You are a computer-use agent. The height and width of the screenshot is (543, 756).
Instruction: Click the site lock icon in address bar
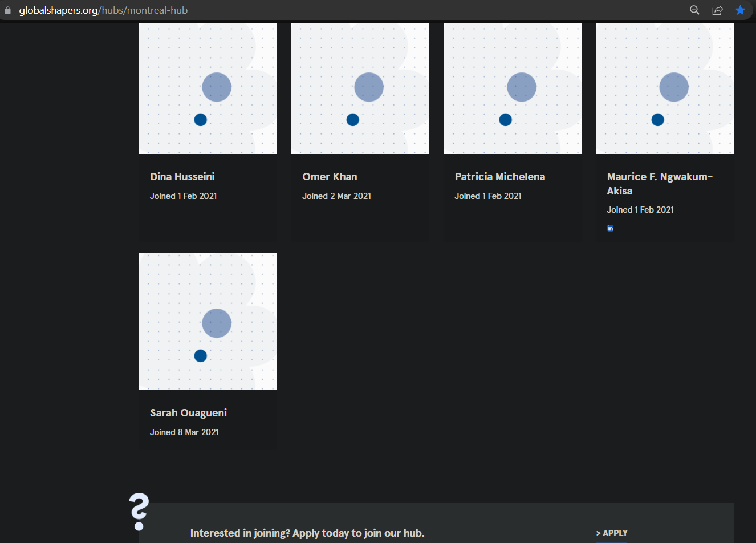point(7,10)
